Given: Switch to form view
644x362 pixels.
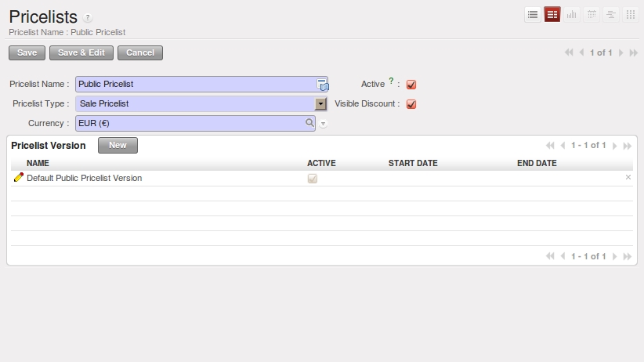Looking at the screenshot, I should 552,14.
